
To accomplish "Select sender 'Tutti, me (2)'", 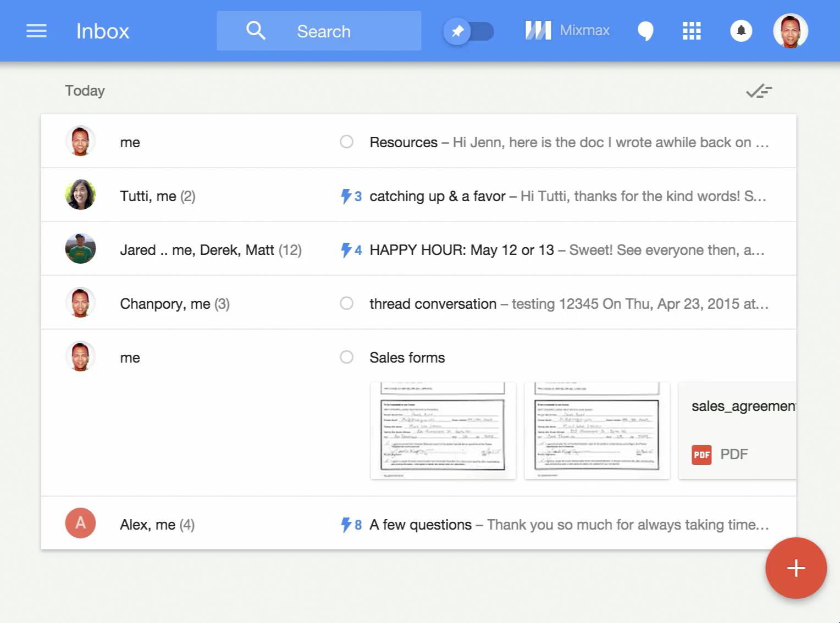I will coord(158,196).
